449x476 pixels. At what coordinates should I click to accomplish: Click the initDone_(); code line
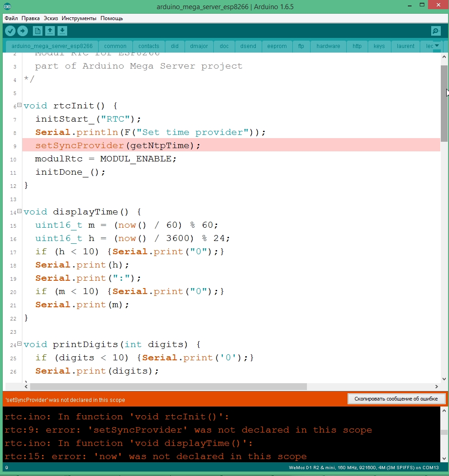[70, 172]
